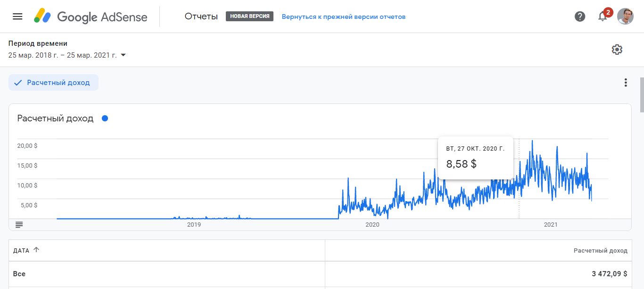Toggle the Расчетный доход metric chip
This screenshot has height=289, width=644.
click(53, 83)
